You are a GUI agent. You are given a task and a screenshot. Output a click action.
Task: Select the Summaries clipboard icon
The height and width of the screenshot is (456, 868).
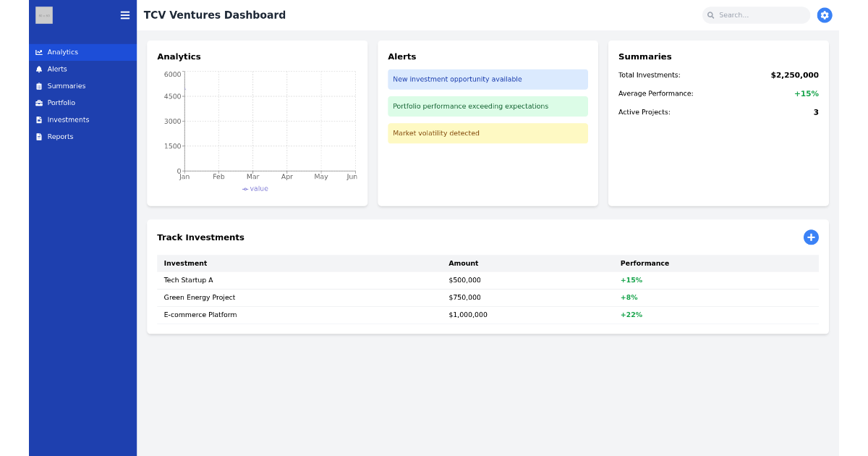39,85
